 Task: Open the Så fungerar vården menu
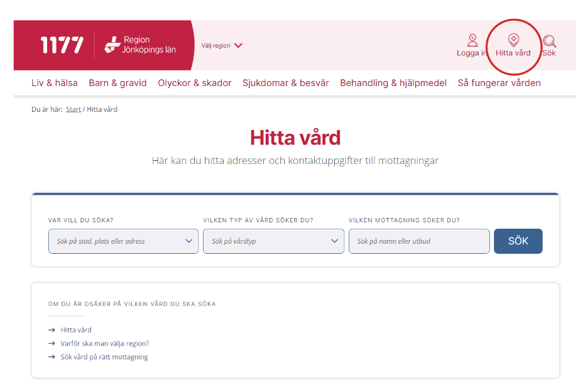pyautogui.click(x=499, y=83)
